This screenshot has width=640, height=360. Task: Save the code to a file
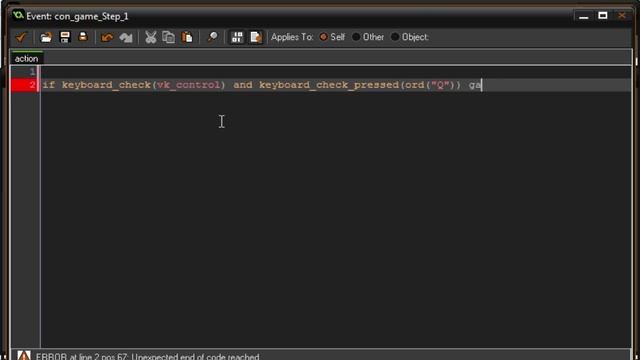(65, 37)
